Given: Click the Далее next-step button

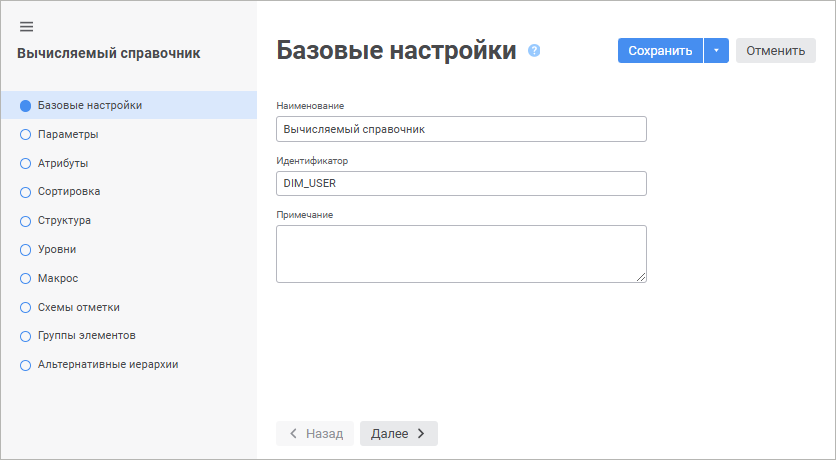Looking at the screenshot, I should click(398, 433).
